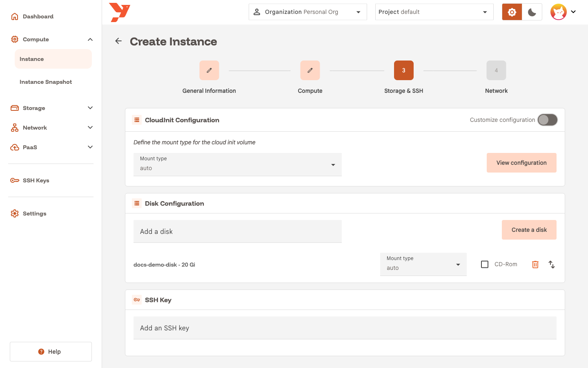Screen dimensions: 588x368
Task: Open the docs-demo-disk Mount type dropdown
Action: pos(423,264)
